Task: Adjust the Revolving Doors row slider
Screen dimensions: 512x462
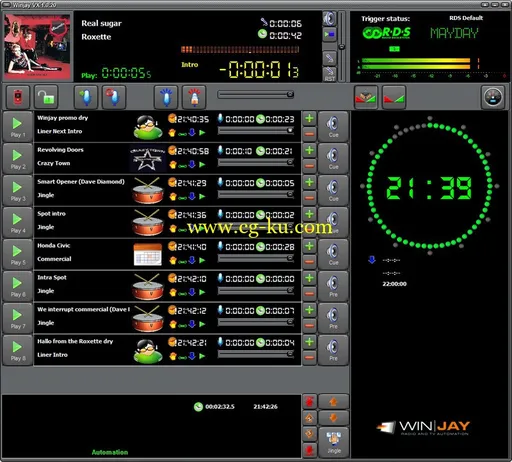Action: pos(256,162)
